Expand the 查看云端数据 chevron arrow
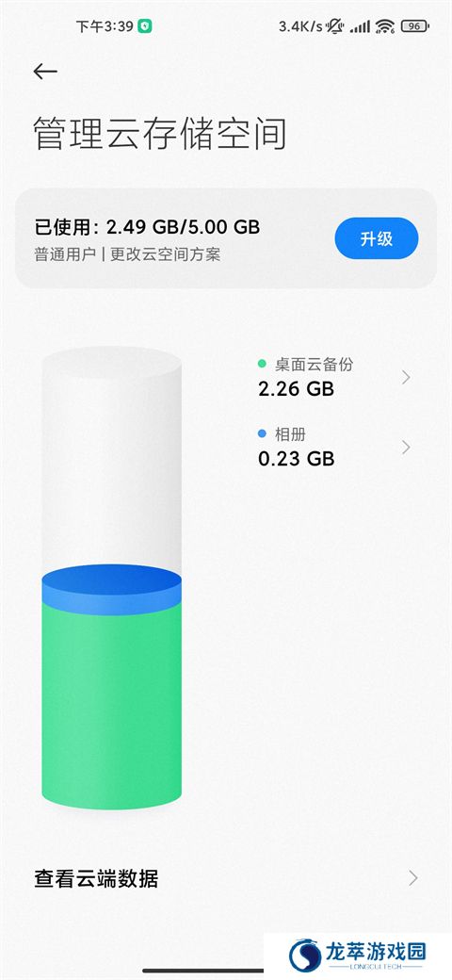Viewport: 452px width, 980px height. point(412,877)
